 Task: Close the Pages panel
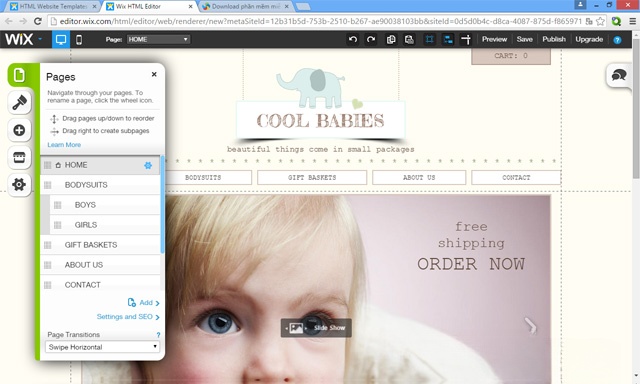(x=154, y=74)
